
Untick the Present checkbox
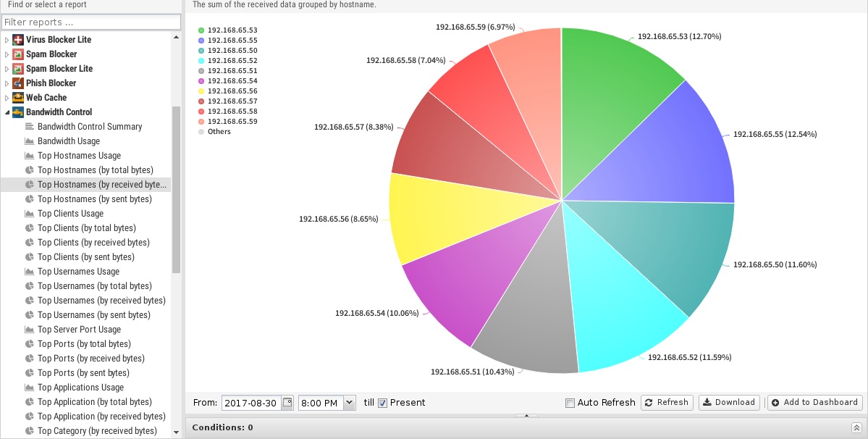[x=382, y=403]
